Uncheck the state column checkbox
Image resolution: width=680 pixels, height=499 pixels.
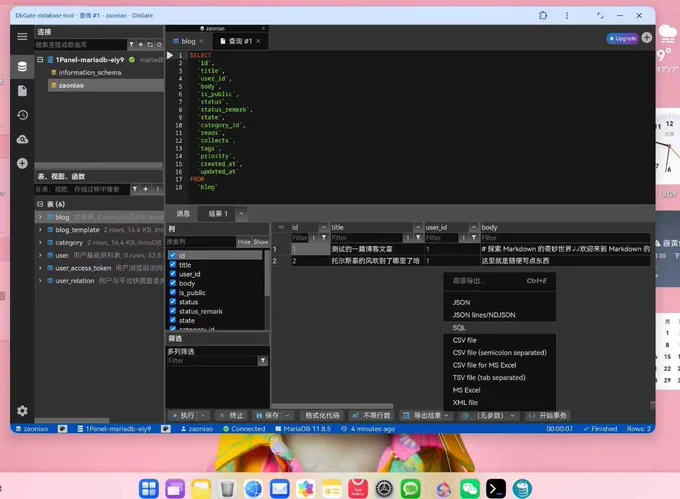point(173,320)
